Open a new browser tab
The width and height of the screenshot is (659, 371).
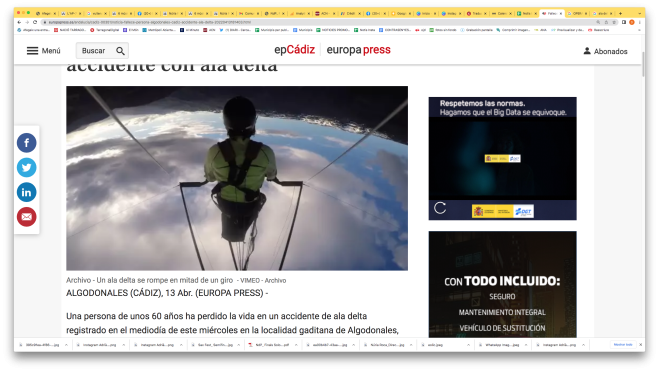click(620, 13)
